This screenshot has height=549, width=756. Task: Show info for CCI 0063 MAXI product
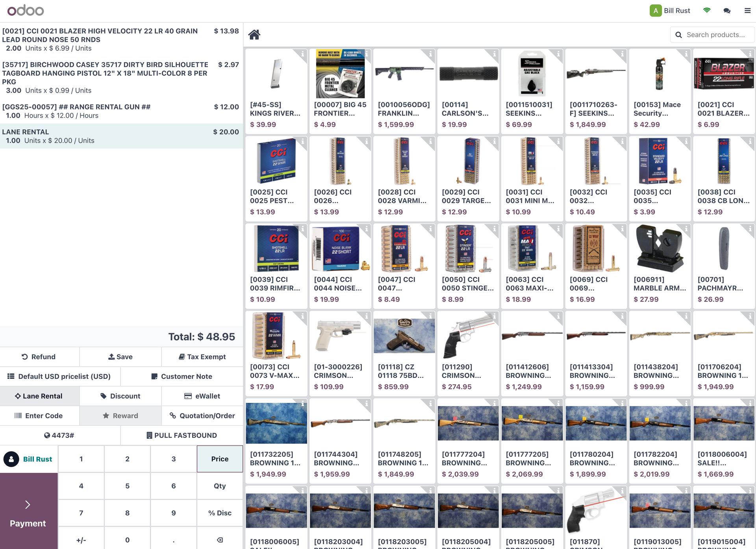coord(558,228)
